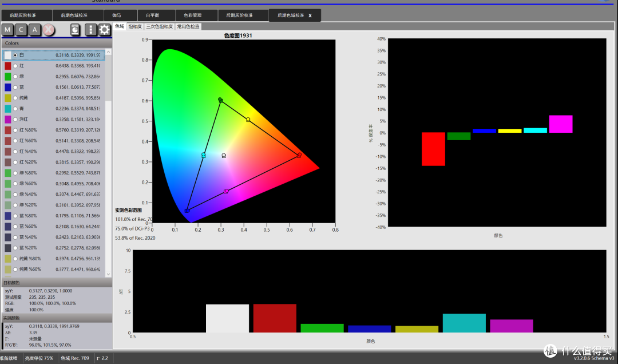Select the 蓝 %80% radio button
This screenshot has width=618, height=364.
click(15, 216)
